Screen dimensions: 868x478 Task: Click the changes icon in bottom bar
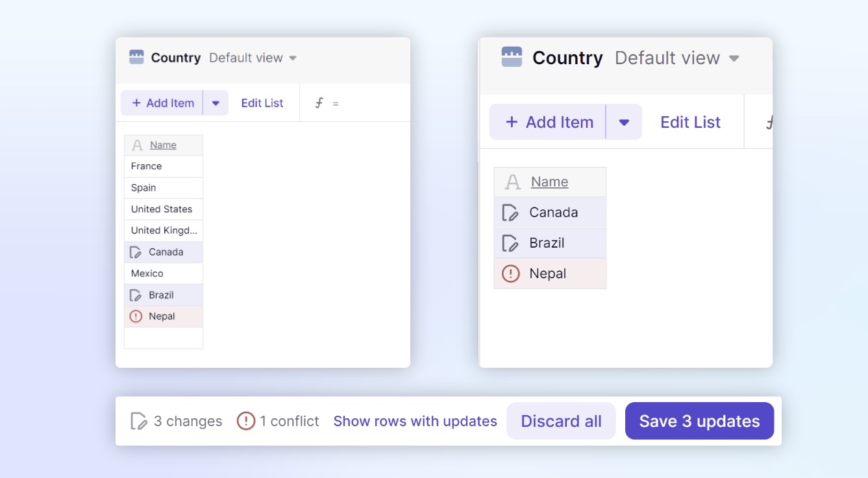coord(139,421)
